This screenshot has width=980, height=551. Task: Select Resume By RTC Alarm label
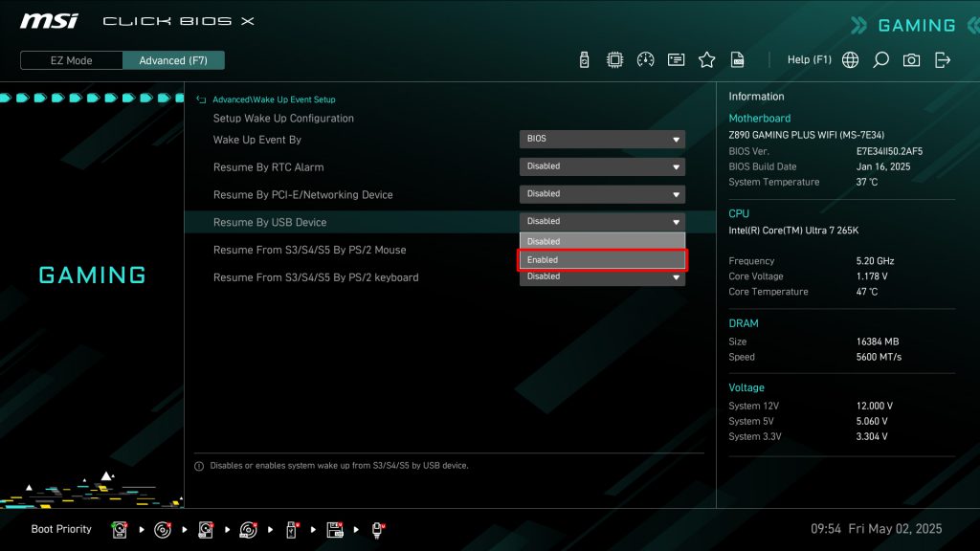point(268,166)
